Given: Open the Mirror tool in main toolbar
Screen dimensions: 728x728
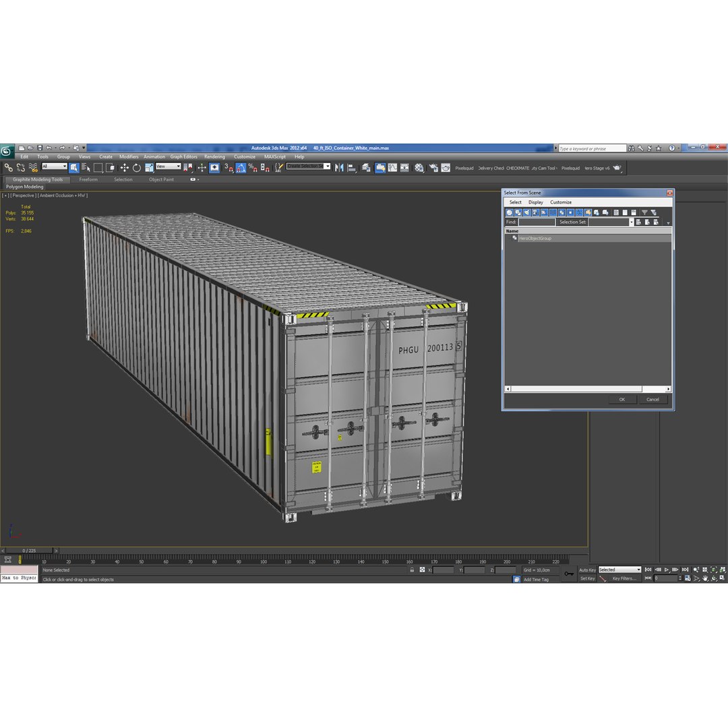Looking at the screenshot, I should (x=339, y=168).
